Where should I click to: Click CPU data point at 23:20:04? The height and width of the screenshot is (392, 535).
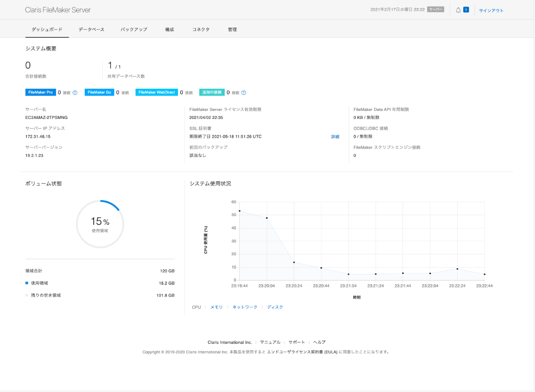click(x=267, y=218)
